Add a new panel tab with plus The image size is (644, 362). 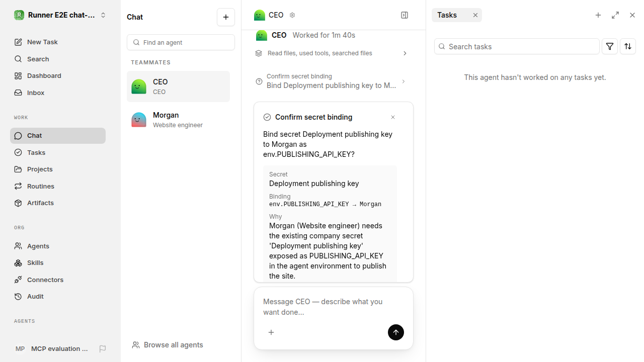coord(598,15)
